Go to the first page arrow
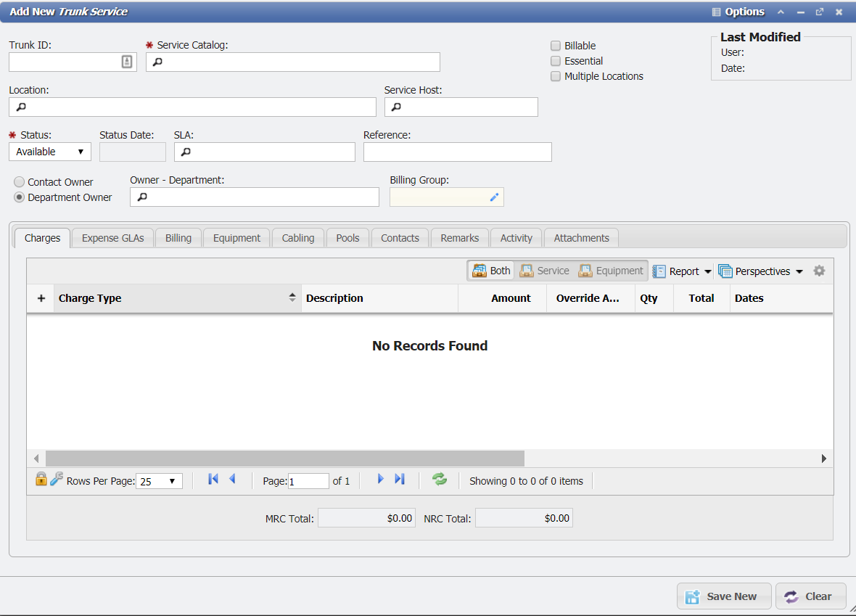This screenshot has height=616, width=856. pos(213,480)
